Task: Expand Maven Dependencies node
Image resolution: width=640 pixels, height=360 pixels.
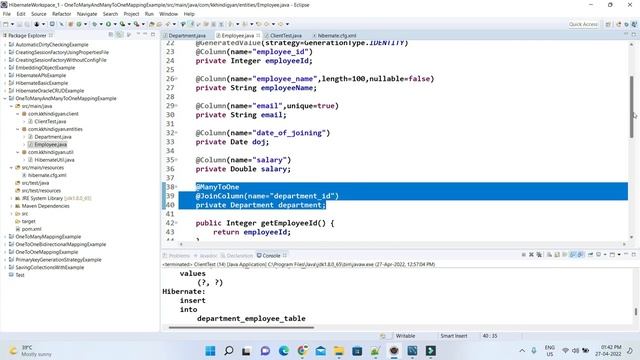Action: coord(11,206)
